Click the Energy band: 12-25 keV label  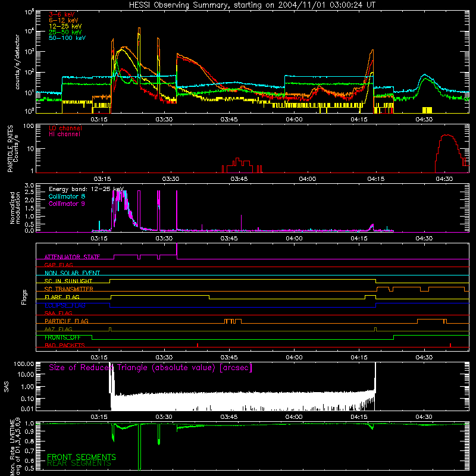pyautogui.click(x=86, y=189)
